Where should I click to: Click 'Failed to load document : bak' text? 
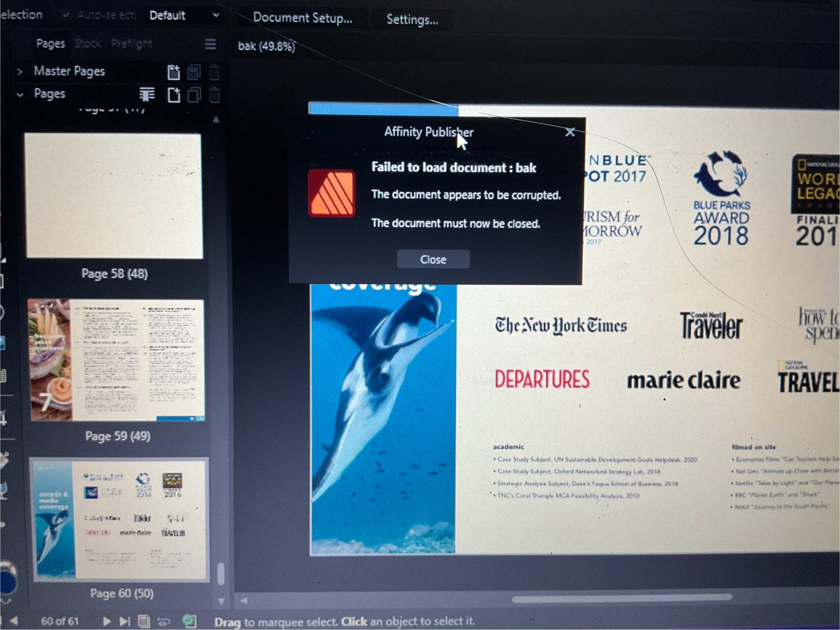click(x=454, y=168)
